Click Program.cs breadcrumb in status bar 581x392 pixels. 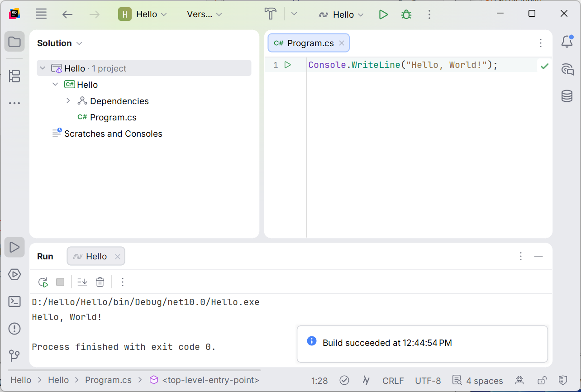pyautogui.click(x=108, y=380)
